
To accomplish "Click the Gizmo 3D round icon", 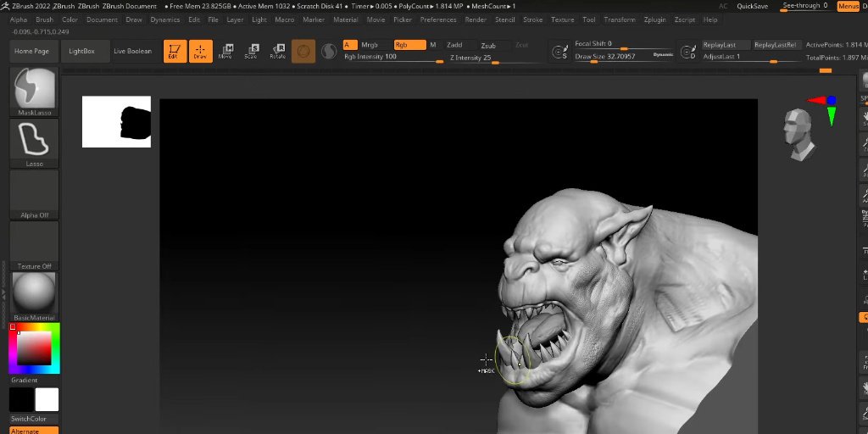I will pos(303,51).
